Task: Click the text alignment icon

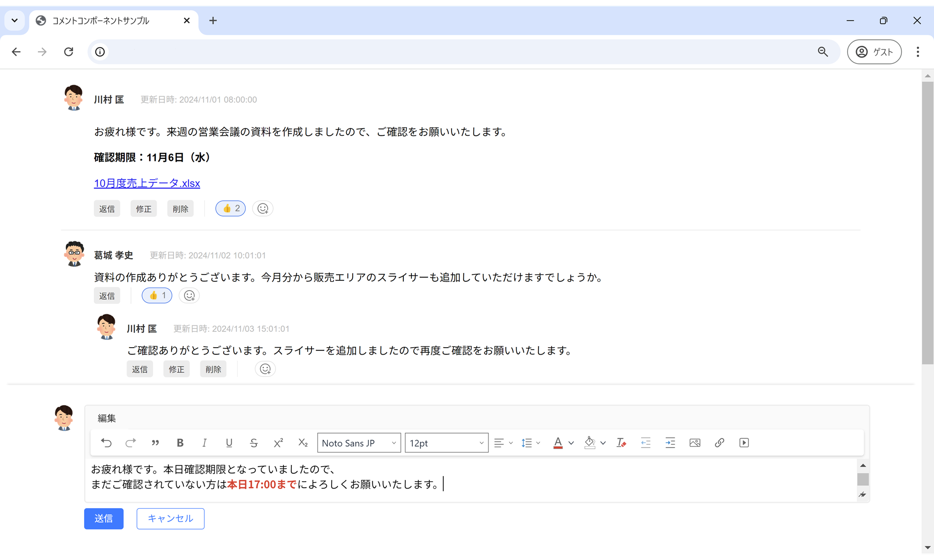Action: point(499,443)
